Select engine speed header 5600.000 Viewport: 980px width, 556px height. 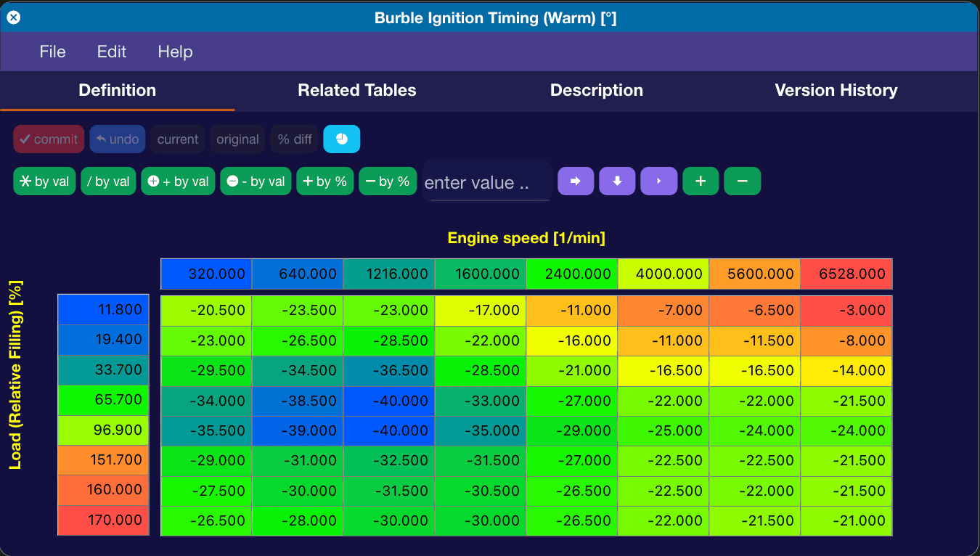coord(755,274)
